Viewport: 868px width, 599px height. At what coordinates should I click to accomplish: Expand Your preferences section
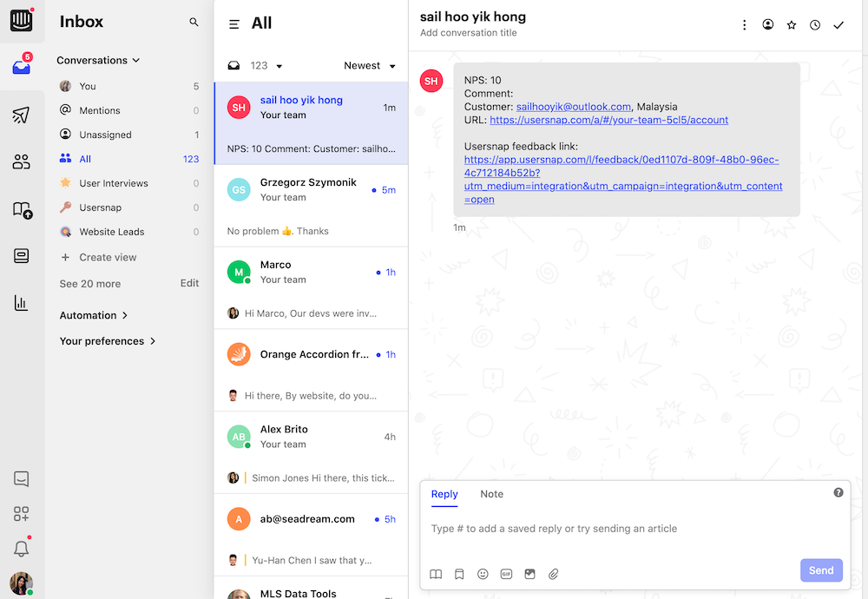pyautogui.click(x=108, y=341)
